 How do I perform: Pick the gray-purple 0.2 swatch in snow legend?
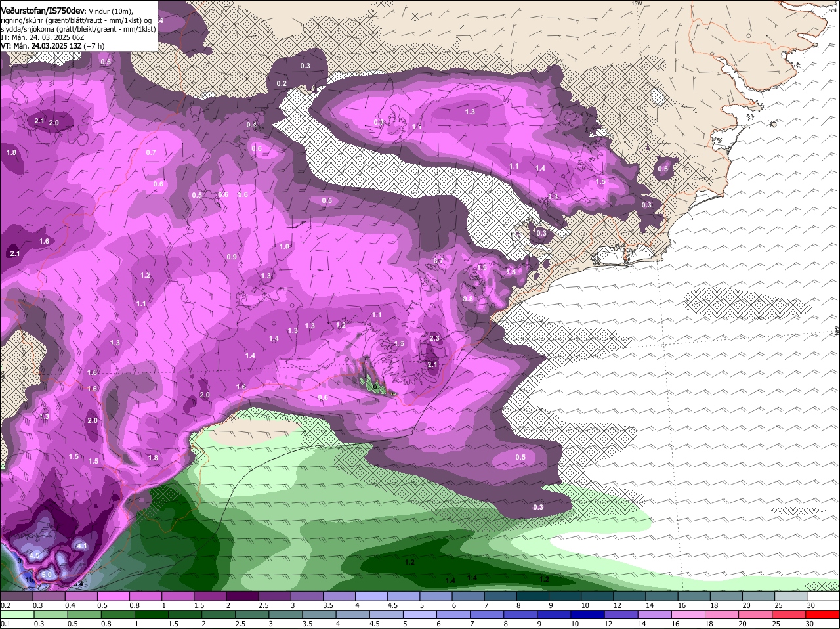coord(16,596)
